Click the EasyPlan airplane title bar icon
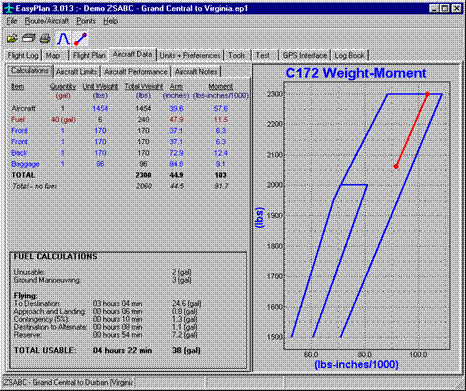The height and width of the screenshot is (391, 466). (9, 8)
